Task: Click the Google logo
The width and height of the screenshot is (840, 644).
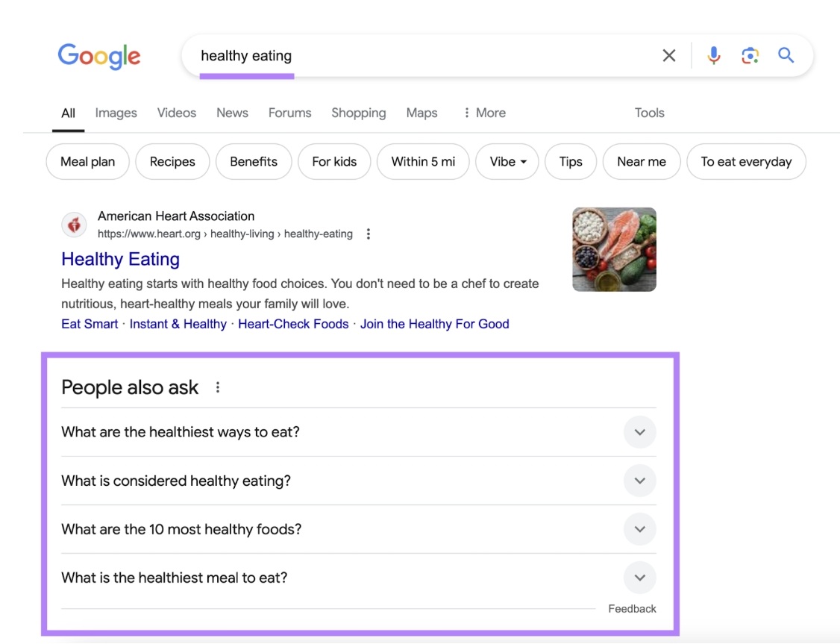Action: click(x=99, y=56)
